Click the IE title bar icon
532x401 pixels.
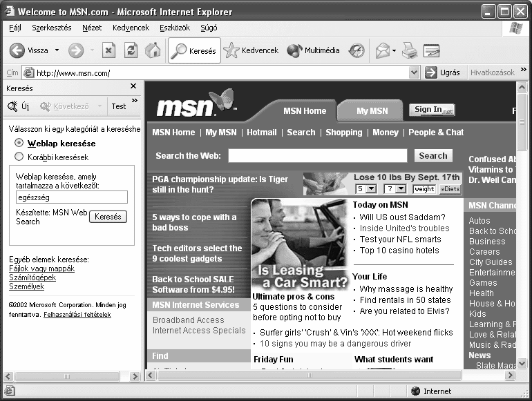(9, 12)
